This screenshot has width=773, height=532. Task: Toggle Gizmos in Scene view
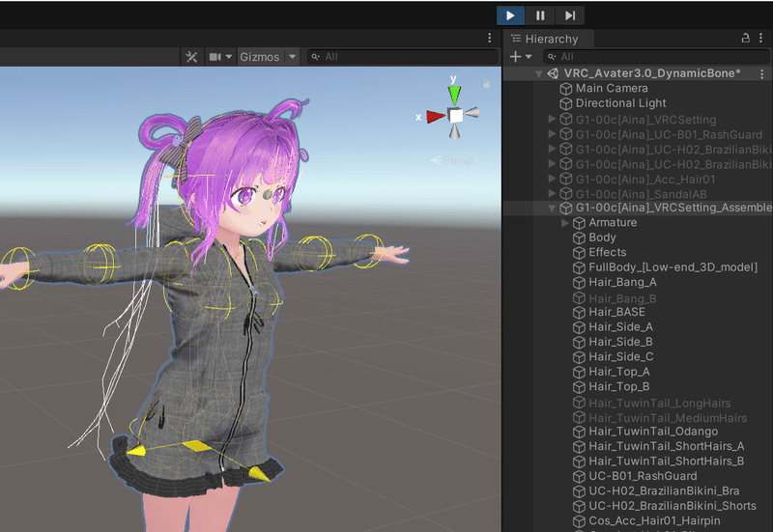click(x=260, y=57)
